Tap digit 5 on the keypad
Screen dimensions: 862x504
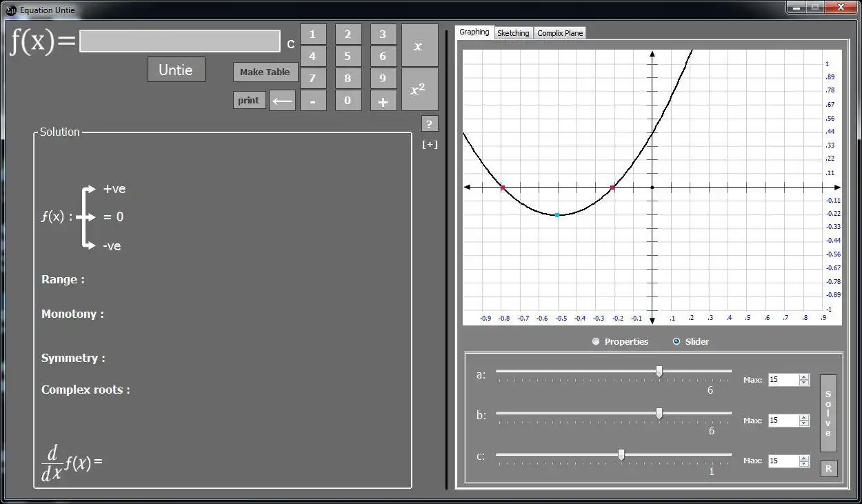(x=348, y=57)
